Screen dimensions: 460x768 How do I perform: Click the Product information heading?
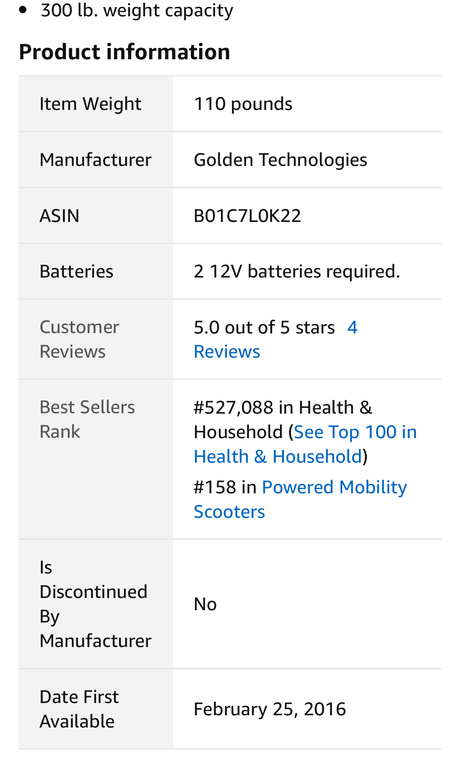pos(124,52)
